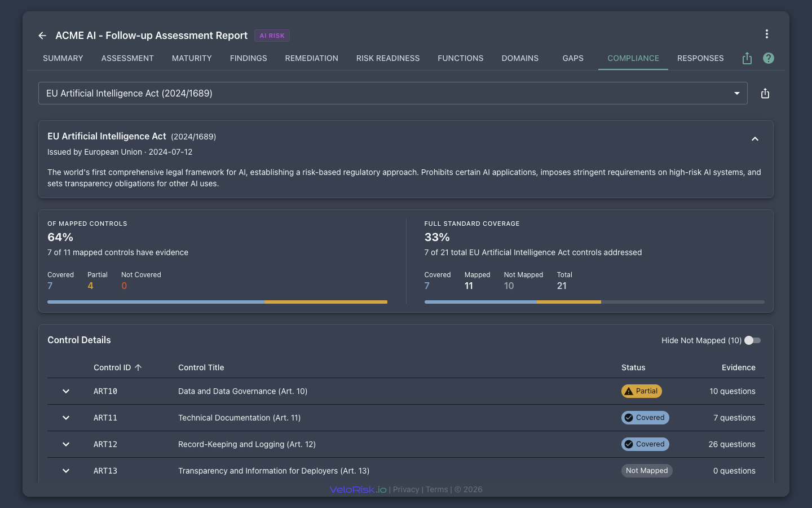This screenshot has height=508, width=812.
Task: Click '0 questions' evidence for ART13
Action: (734, 471)
